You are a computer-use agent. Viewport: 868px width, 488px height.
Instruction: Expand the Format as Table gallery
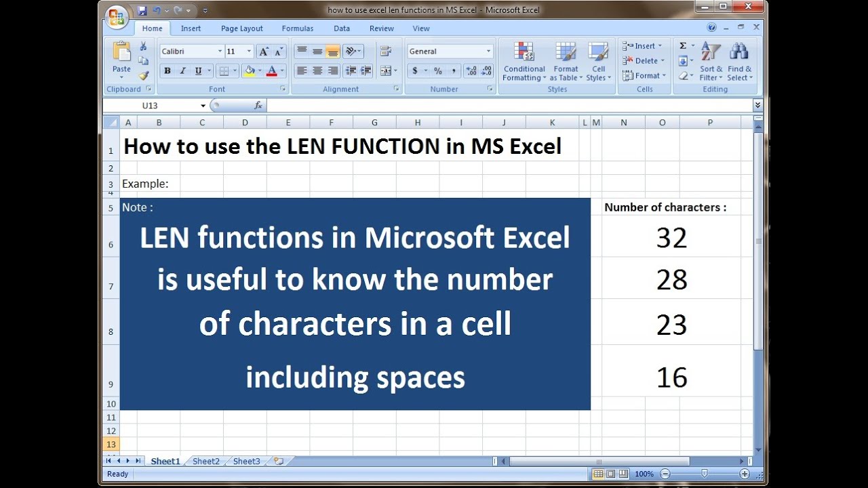[x=566, y=62]
